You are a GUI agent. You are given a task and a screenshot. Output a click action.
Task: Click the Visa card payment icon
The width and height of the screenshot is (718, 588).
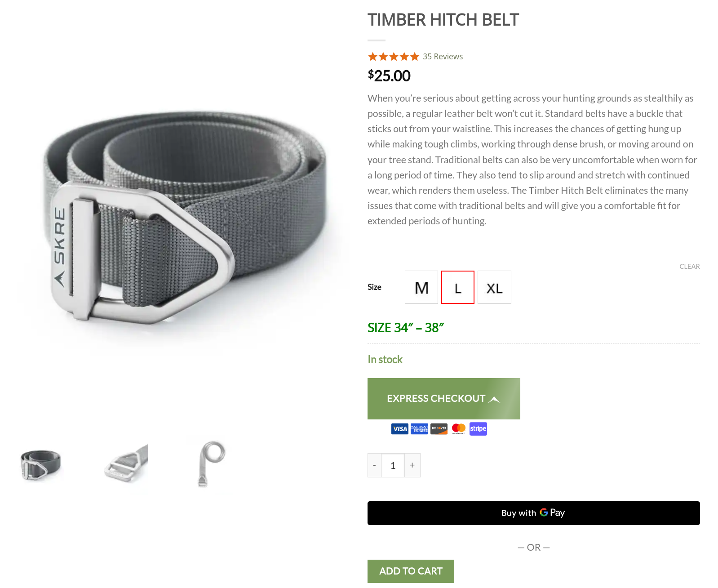[x=399, y=429]
